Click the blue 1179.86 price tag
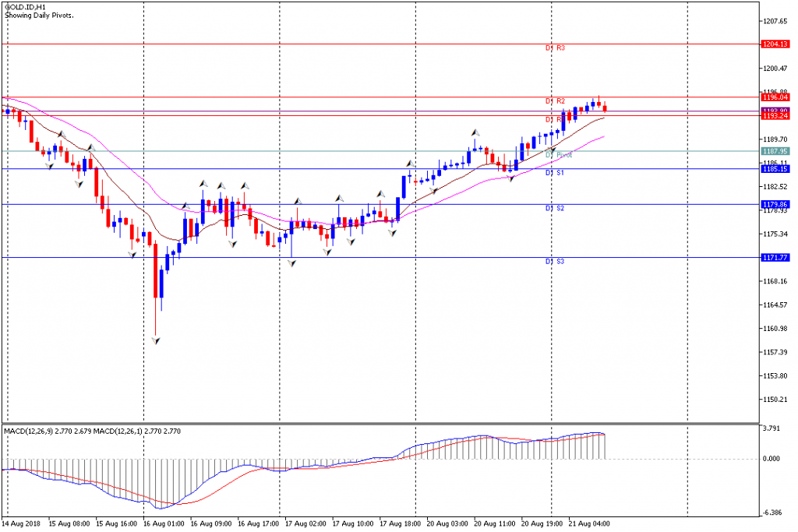The height and width of the screenshot is (532, 798). 775,205
